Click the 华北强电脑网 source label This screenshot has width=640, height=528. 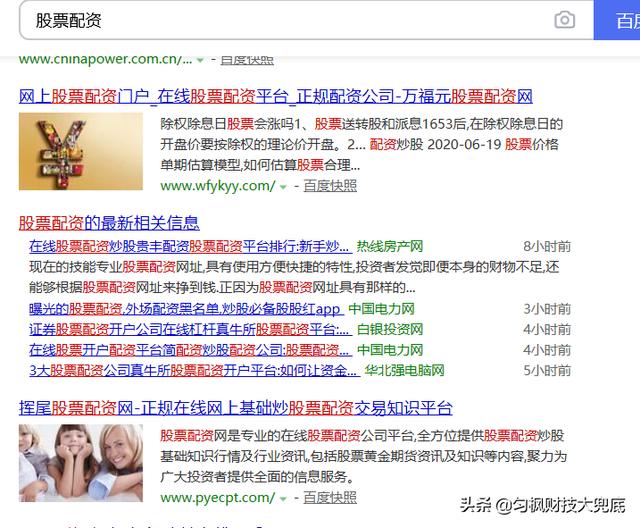point(404,370)
